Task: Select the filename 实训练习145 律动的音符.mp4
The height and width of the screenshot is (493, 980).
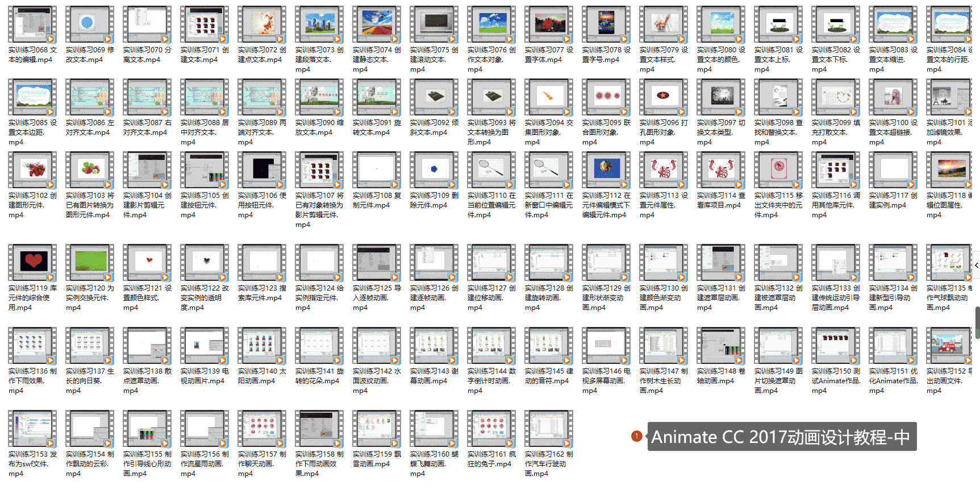Action: click(549, 376)
